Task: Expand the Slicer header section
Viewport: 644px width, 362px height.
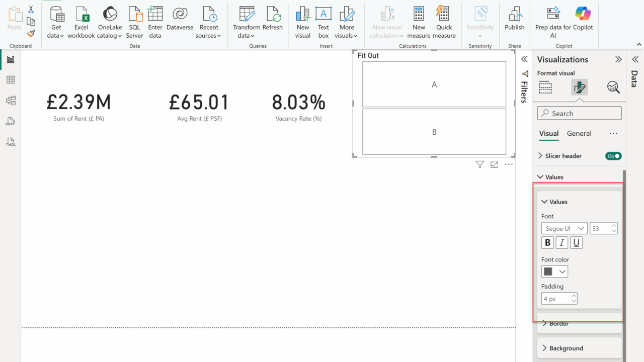Action: click(x=541, y=156)
